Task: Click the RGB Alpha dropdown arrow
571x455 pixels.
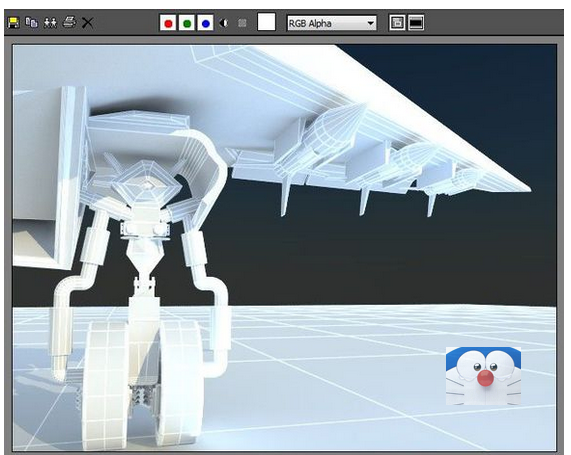Action: point(370,23)
